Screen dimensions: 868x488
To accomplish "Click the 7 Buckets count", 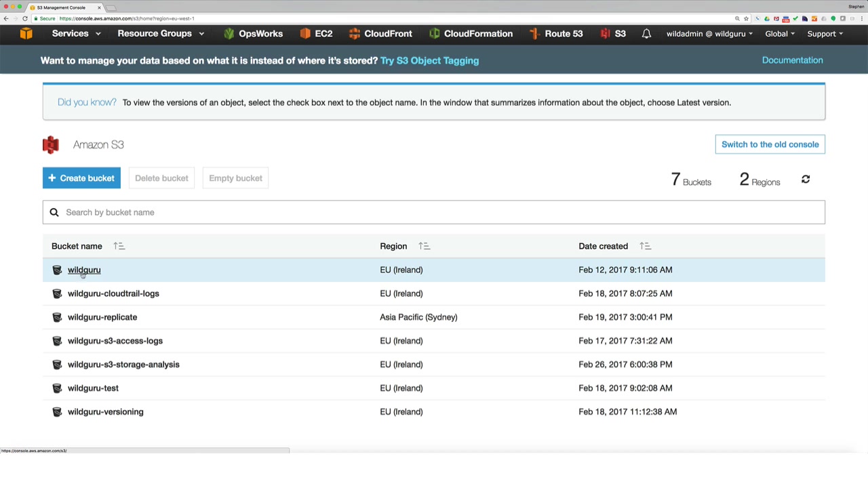I will coord(691,180).
